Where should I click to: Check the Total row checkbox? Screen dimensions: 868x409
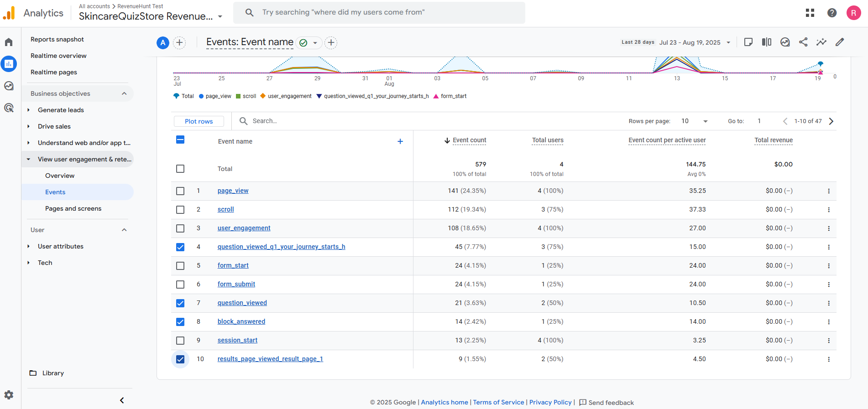(x=180, y=169)
